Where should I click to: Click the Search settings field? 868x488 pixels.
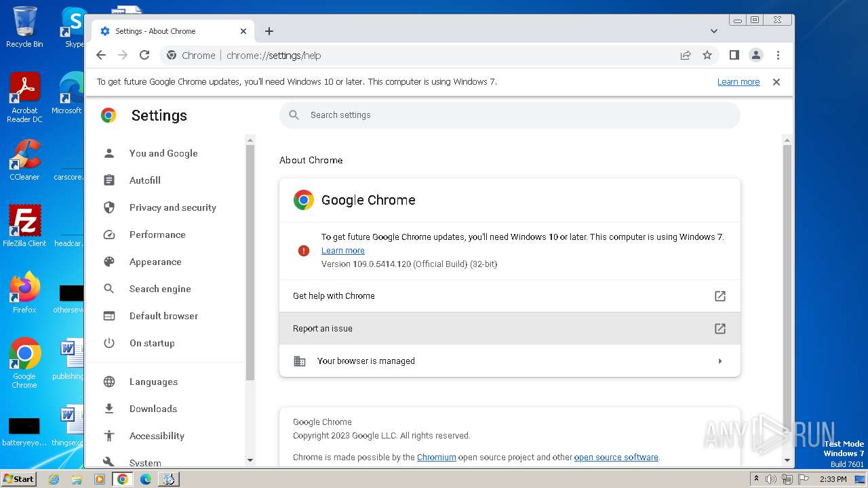[510, 115]
